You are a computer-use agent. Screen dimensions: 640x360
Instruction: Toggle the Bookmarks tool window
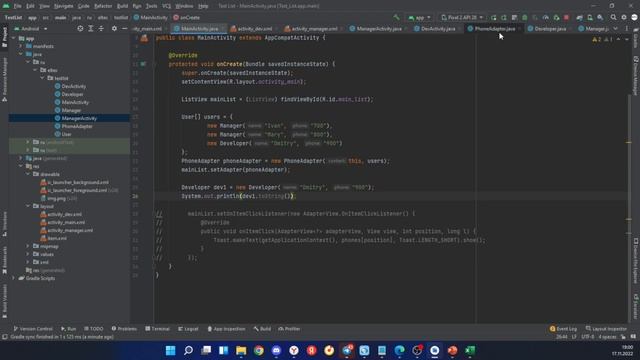(4, 260)
